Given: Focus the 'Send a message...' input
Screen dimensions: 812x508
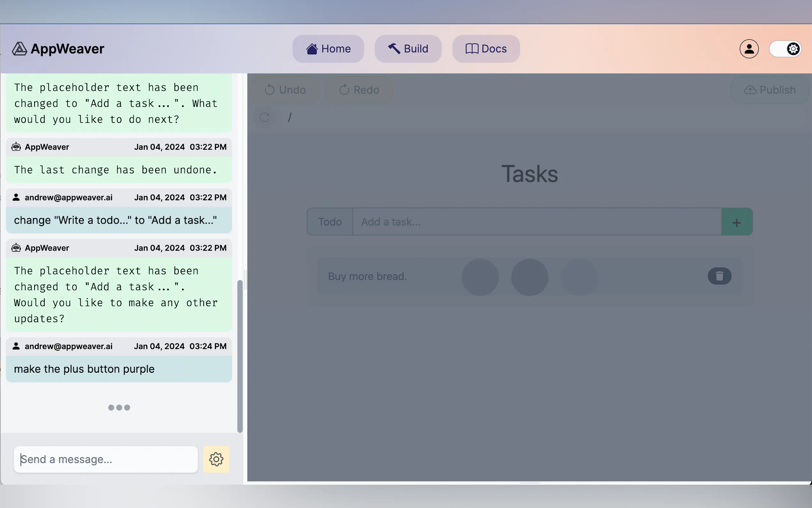Looking at the screenshot, I should (106, 459).
